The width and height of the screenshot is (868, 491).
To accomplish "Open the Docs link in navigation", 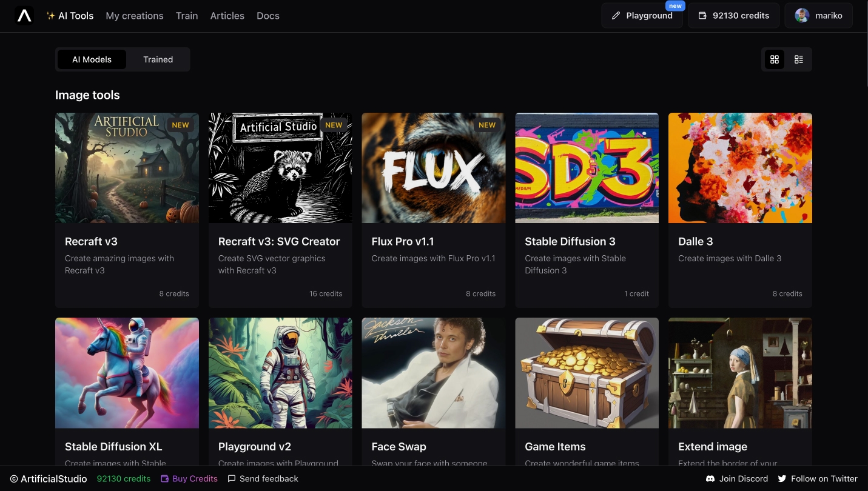I will (268, 16).
